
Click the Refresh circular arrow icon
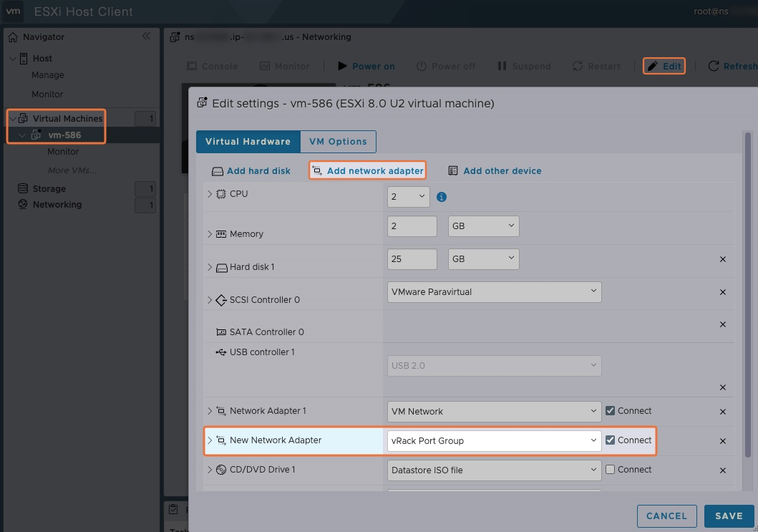coord(714,66)
